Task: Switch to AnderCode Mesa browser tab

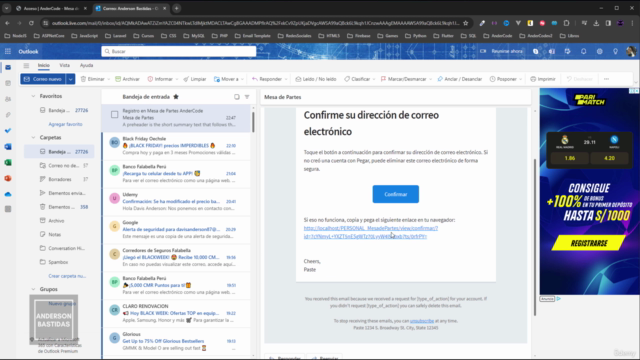Action: tap(51, 8)
